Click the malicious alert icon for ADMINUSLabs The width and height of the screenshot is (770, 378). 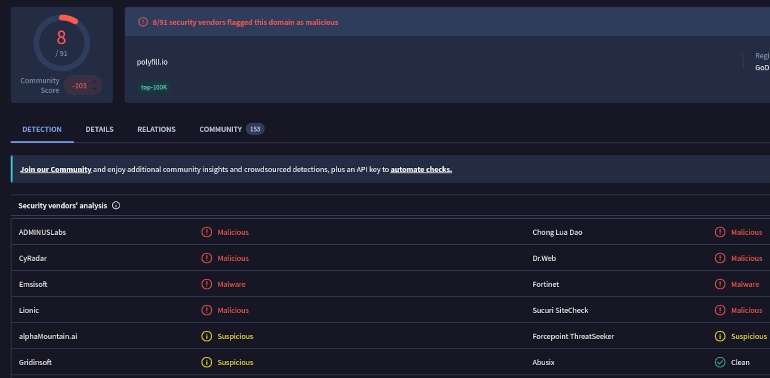tap(207, 232)
